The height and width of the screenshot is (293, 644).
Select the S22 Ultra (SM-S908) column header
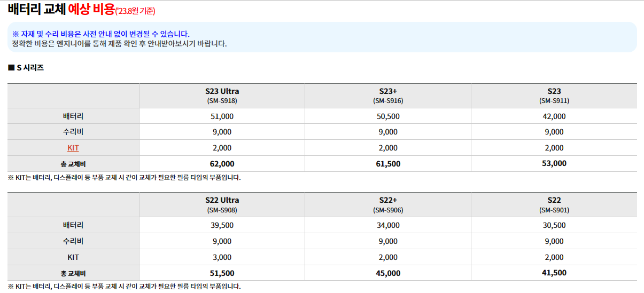pyautogui.click(x=222, y=204)
